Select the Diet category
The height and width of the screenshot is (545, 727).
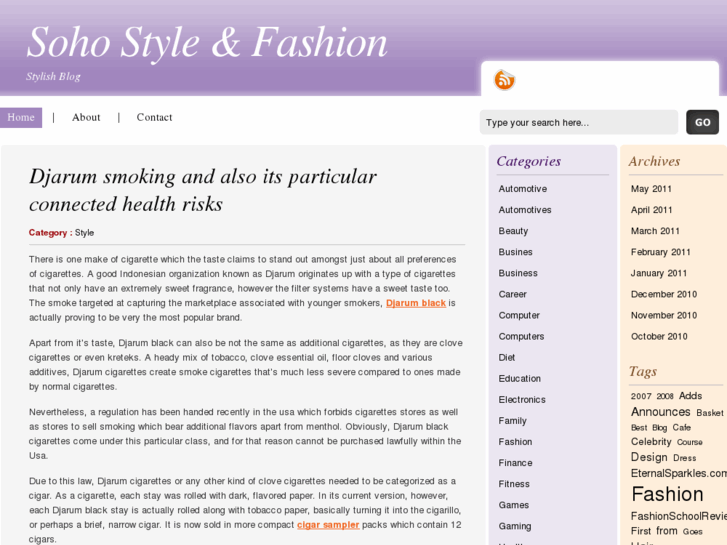click(x=507, y=358)
